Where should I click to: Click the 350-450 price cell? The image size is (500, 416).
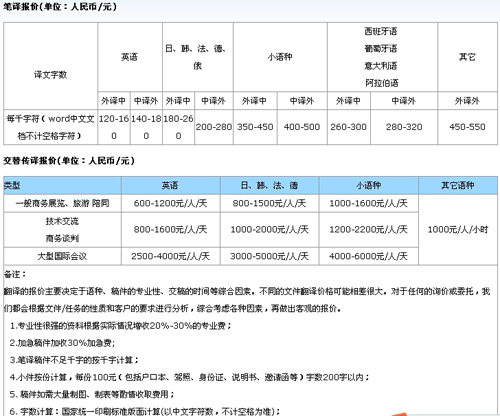255,127
